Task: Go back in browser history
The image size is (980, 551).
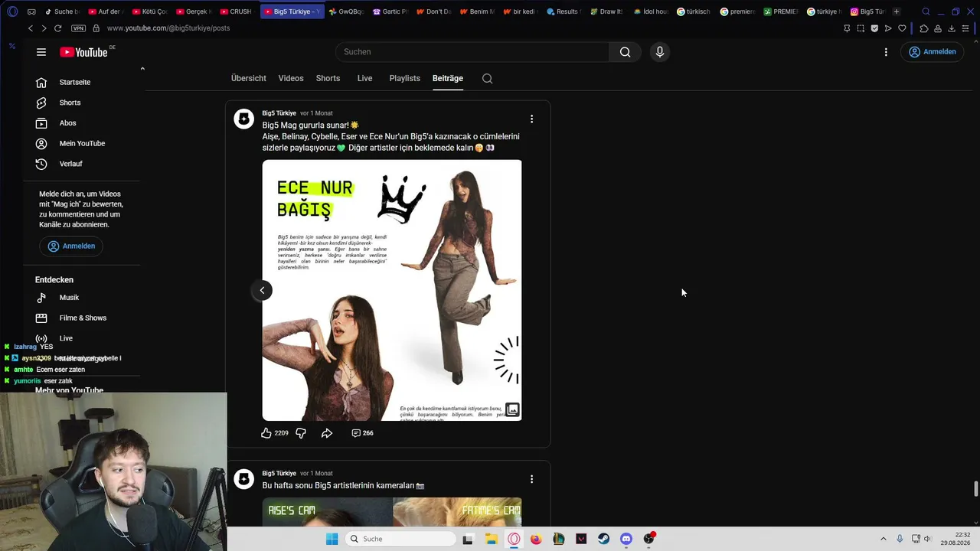Action: click(31, 28)
